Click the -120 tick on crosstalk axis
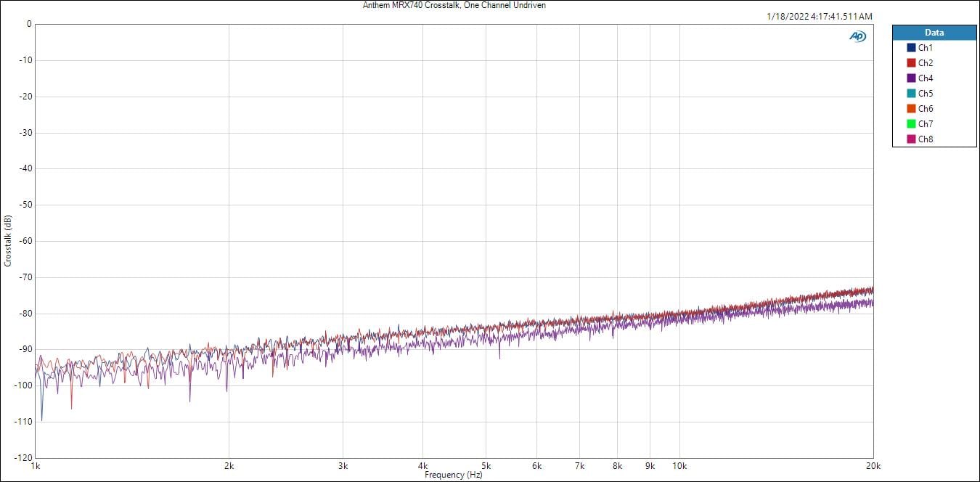Screen dimensions: 980x482 [x=21, y=458]
